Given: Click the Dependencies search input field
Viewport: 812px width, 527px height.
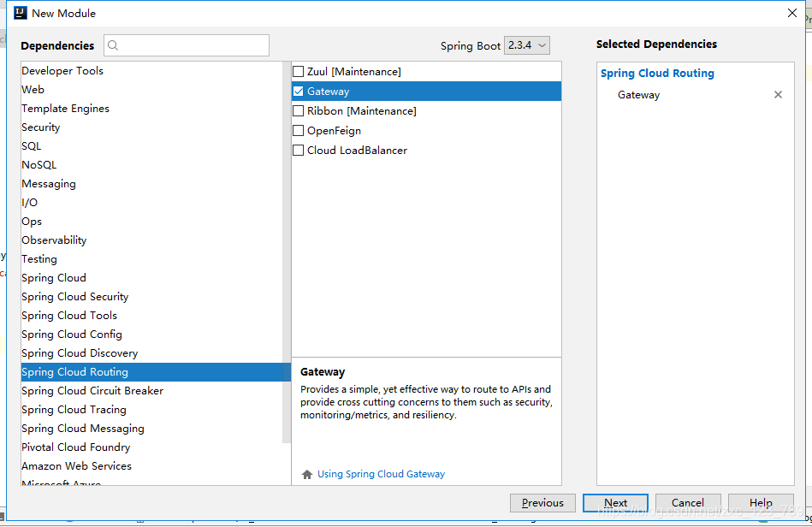Looking at the screenshot, I should 187,45.
